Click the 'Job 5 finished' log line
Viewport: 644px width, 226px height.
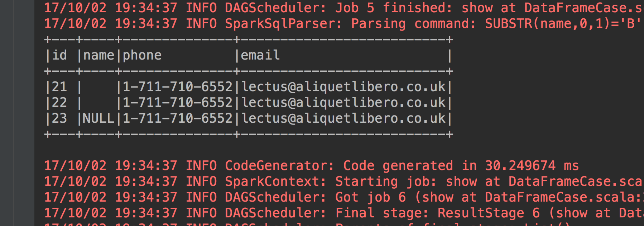point(344,8)
